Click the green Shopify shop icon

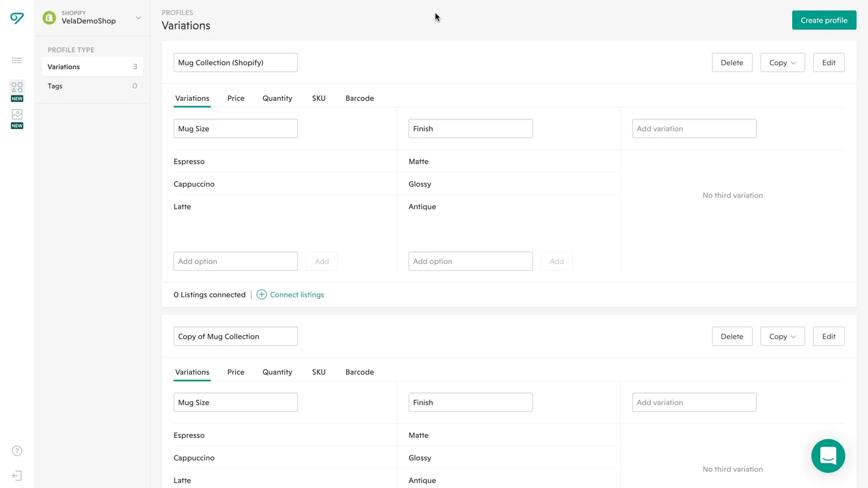pos(49,18)
